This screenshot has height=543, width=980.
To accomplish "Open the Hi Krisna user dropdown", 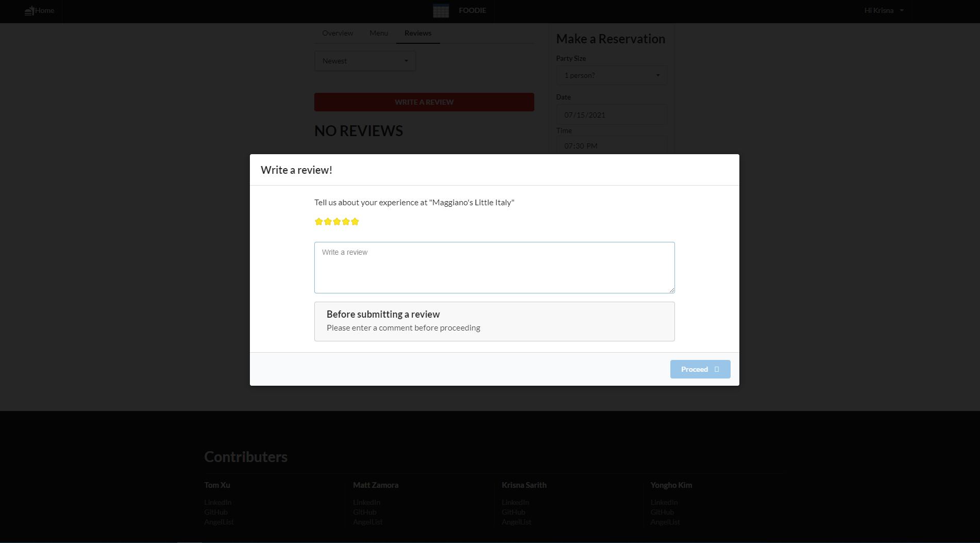I will click(x=884, y=10).
